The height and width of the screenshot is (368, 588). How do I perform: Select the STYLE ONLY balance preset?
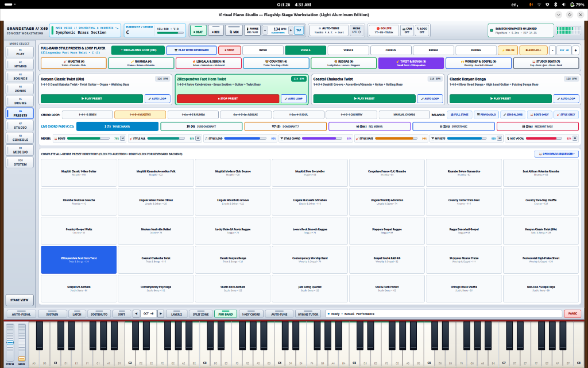[566, 114]
